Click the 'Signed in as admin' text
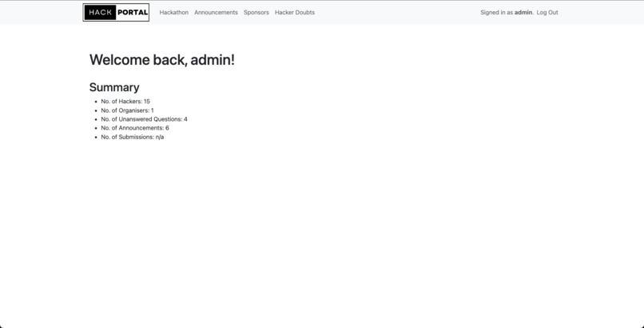Image resolution: width=644 pixels, height=328 pixels. coord(507,12)
